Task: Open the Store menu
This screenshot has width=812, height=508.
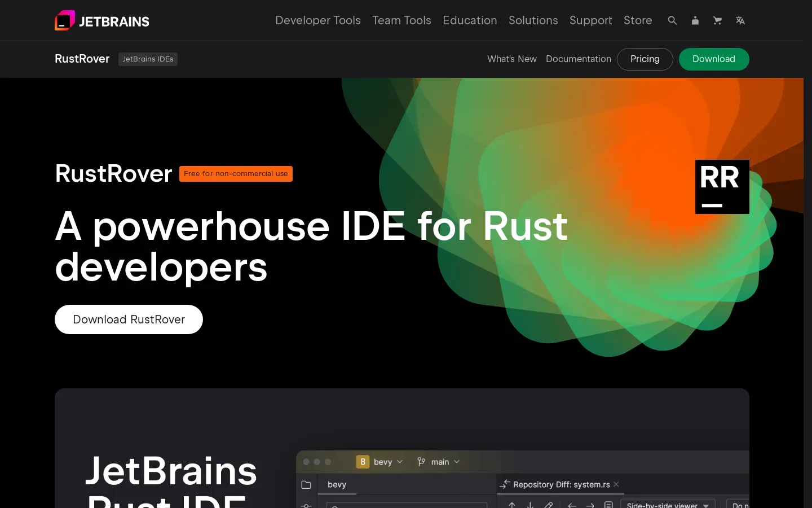Action: [x=638, y=20]
